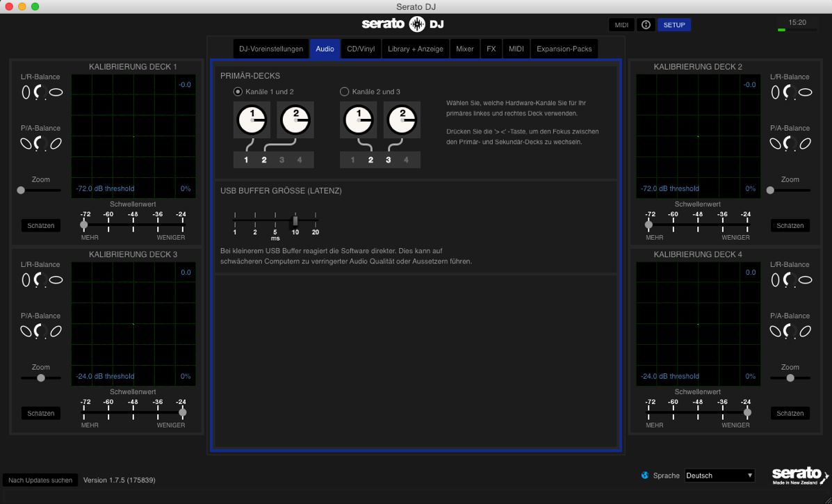Select the Kanäle 2 und 3 radio button

(x=344, y=92)
